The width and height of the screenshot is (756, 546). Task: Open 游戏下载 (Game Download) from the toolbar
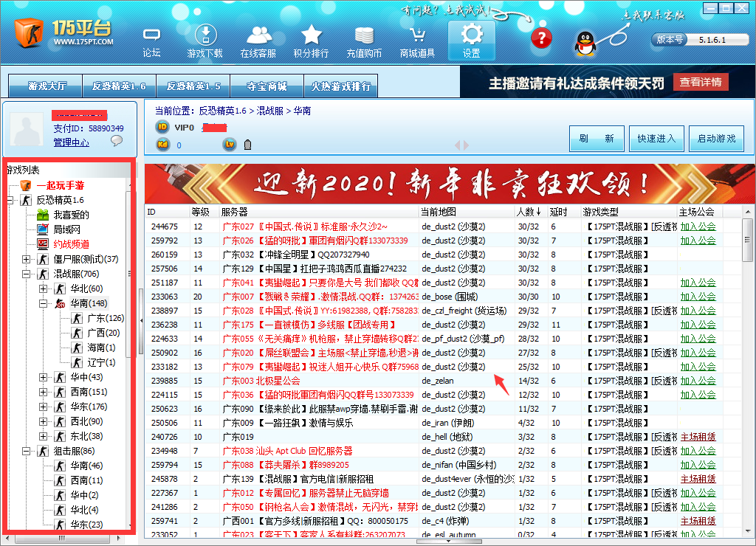tap(205, 41)
